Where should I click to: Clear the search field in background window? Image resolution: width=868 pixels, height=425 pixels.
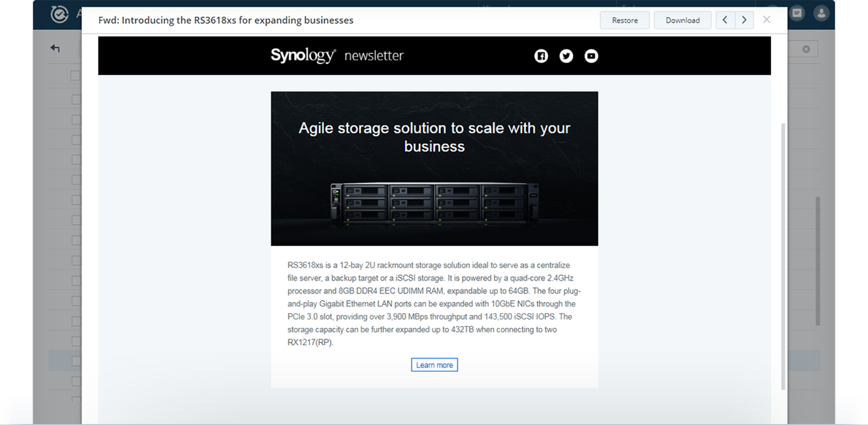806,49
